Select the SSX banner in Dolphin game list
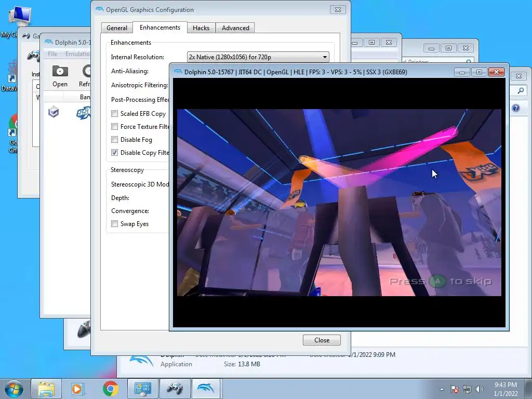 pos(84,113)
